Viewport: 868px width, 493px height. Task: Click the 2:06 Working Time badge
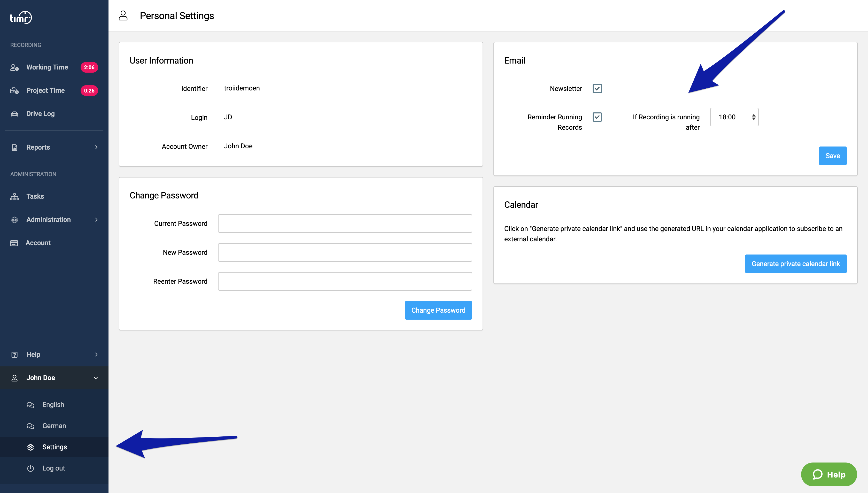click(x=89, y=67)
